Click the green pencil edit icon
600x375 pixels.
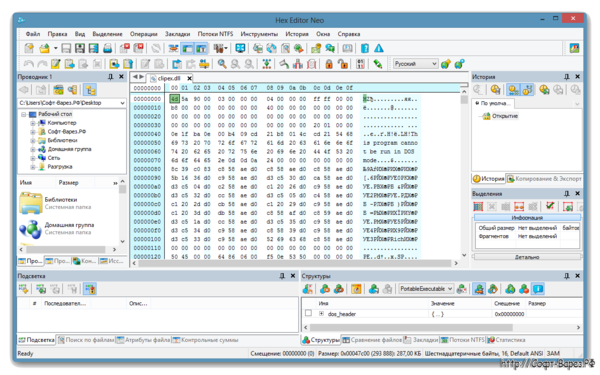point(378,64)
